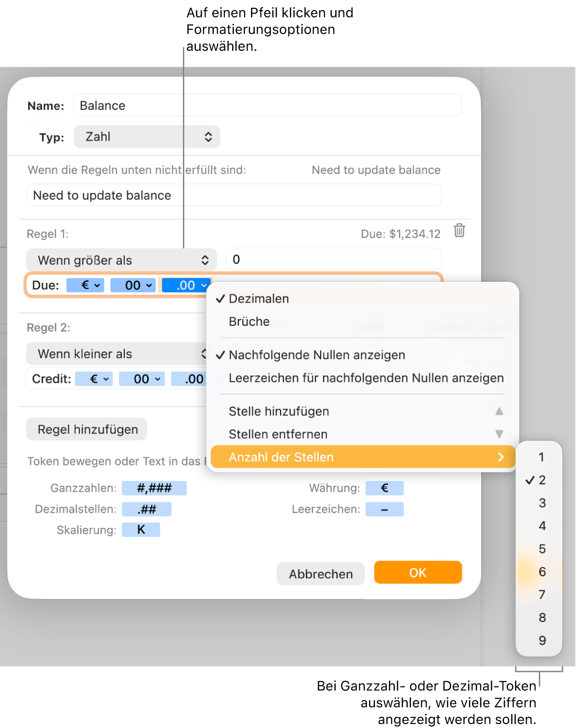Click the 'Regel 2:' label
This screenshot has width=576, height=728.
pos(48,328)
